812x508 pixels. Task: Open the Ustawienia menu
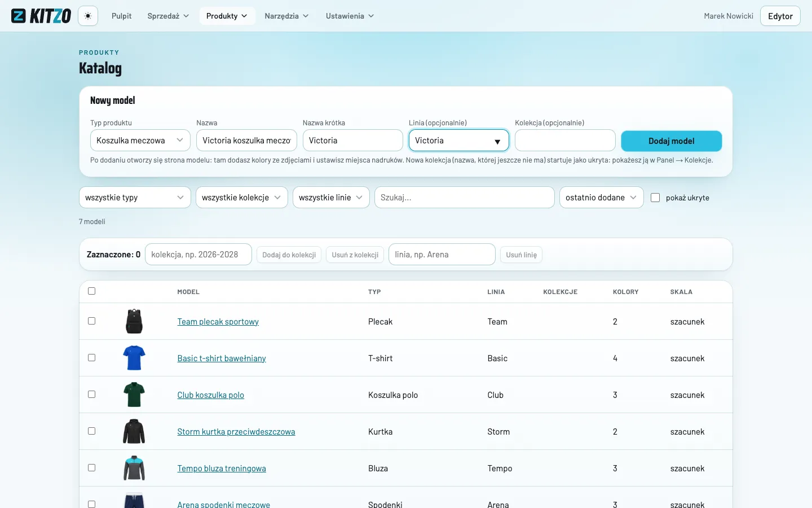pyautogui.click(x=350, y=16)
